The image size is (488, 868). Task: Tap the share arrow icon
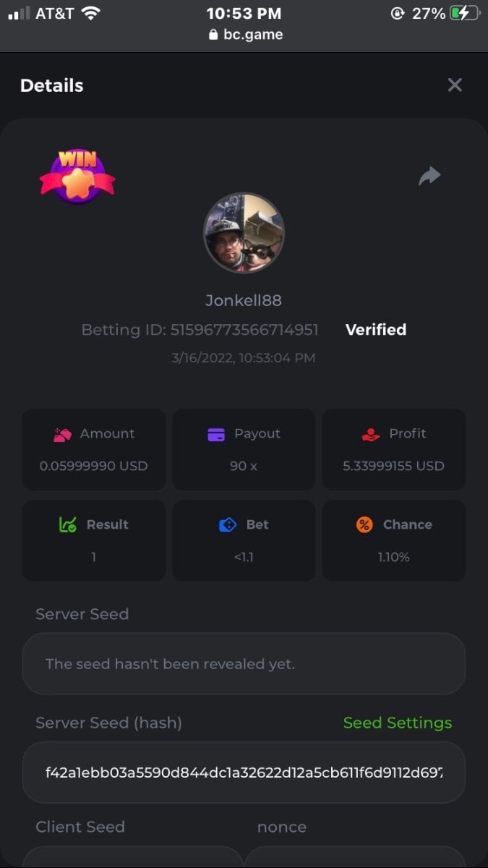429,176
